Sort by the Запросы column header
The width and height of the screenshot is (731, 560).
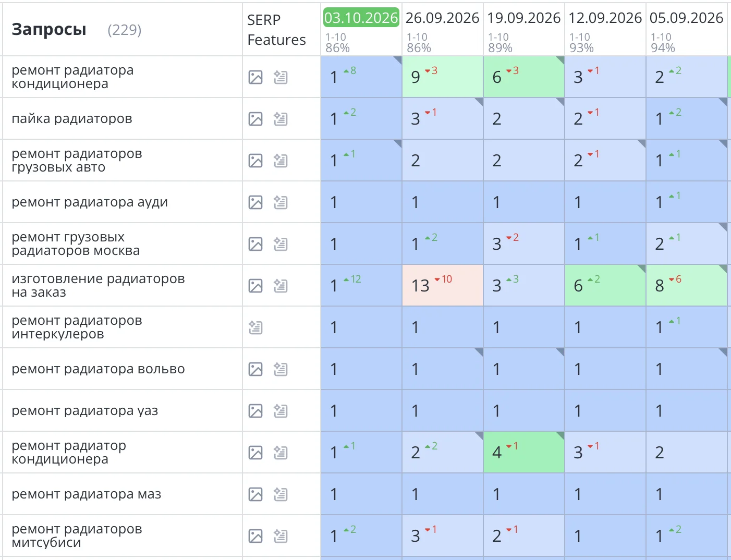tap(49, 30)
